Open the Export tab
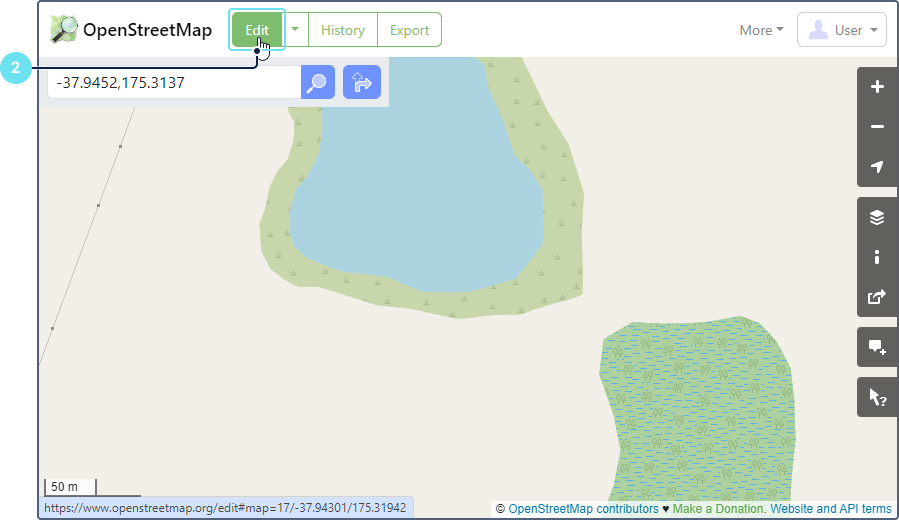The width and height of the screenshot is (899, 520). [x=409, y=30]
